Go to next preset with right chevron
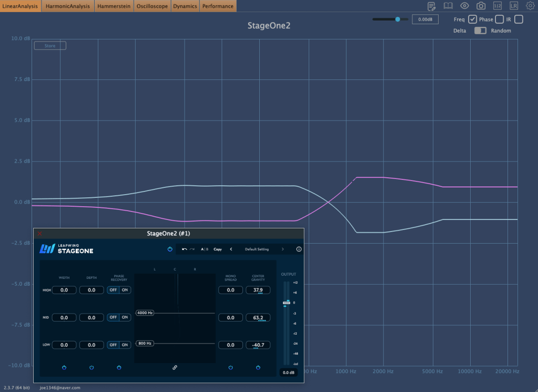The height and width of the screenshot is (392, 538). 282,249
